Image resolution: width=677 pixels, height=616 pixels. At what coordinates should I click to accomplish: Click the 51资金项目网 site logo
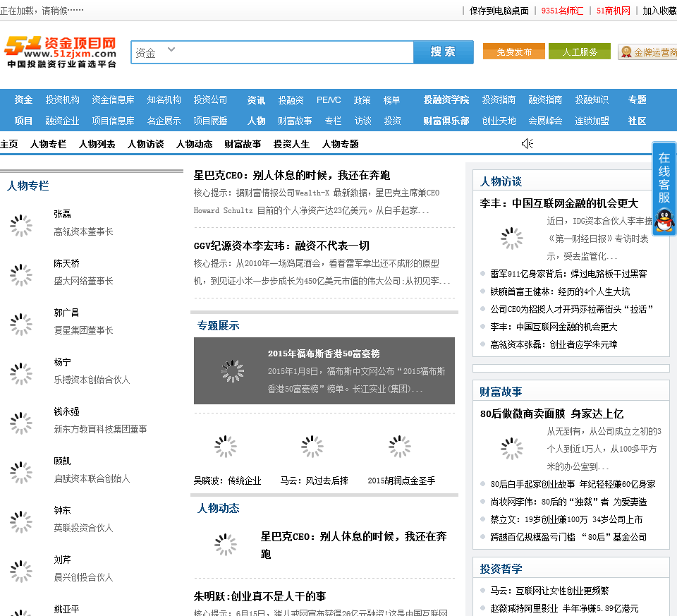point(61,52)
